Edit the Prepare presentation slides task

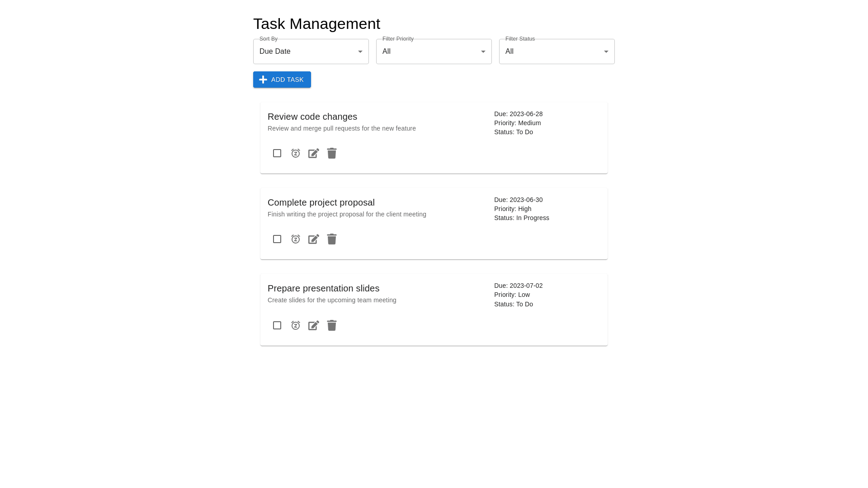(x=314, y=325)
